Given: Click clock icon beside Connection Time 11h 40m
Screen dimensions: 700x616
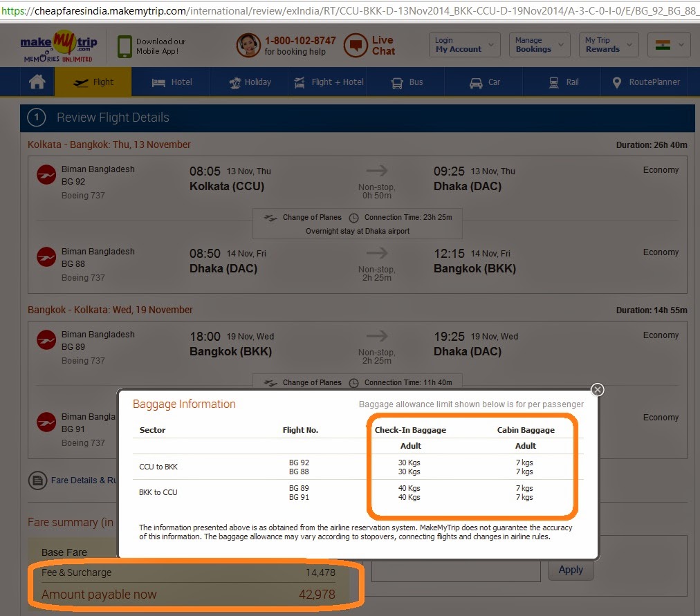Looking at the screenshot, I should click(x=353, y=383).
